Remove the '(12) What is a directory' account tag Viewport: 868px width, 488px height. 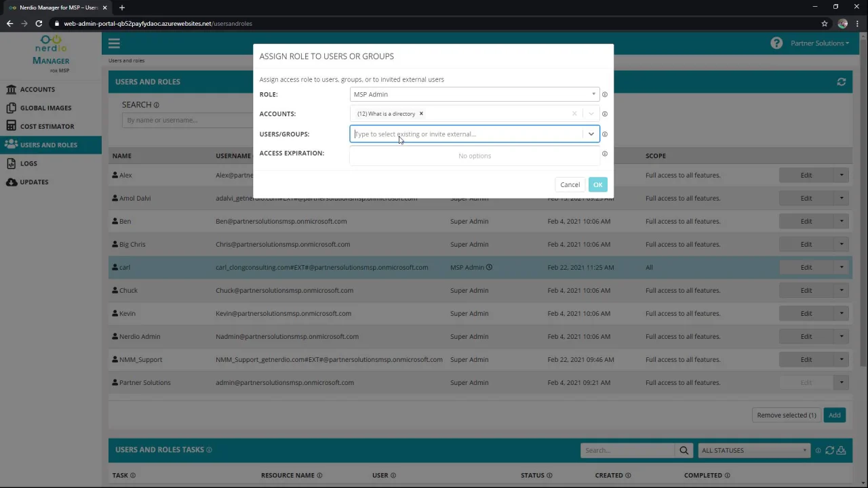(x=421, y=114)
